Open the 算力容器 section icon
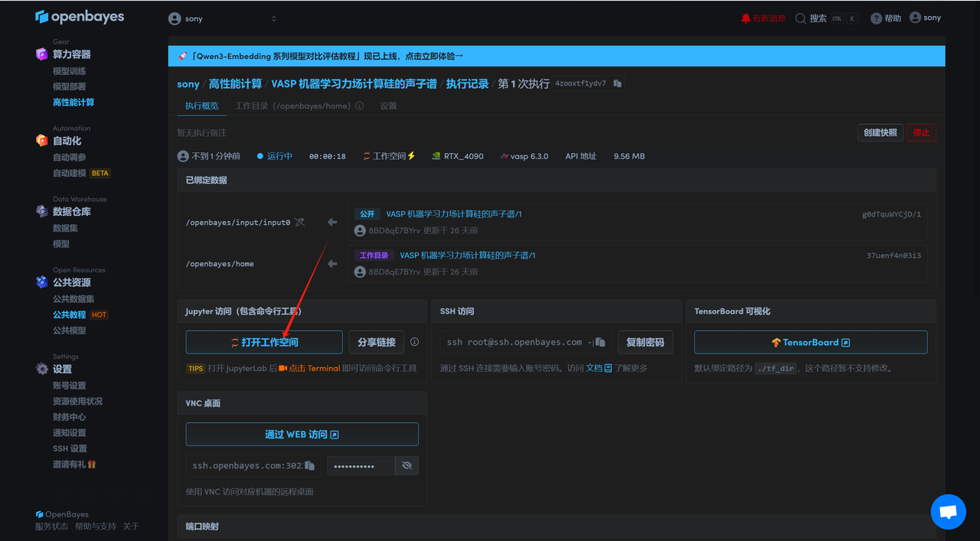The height and width of the screenshot is (541, 980). pos(41,54)
